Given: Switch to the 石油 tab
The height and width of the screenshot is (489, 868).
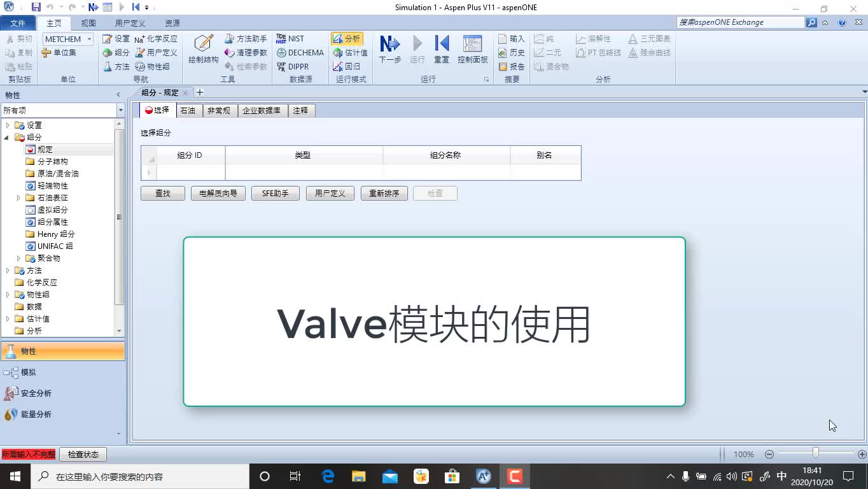Looking at the screenshot, I should coord(188,110).
